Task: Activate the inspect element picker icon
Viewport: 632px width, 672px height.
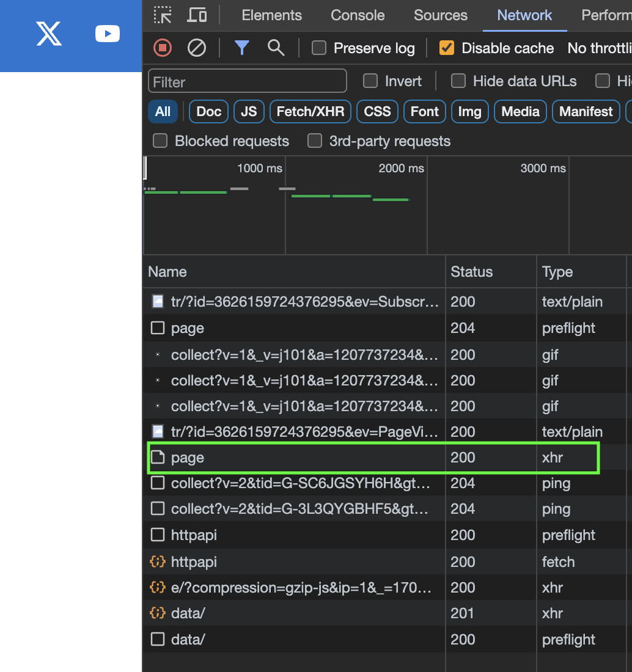Action: coord(163,15)
